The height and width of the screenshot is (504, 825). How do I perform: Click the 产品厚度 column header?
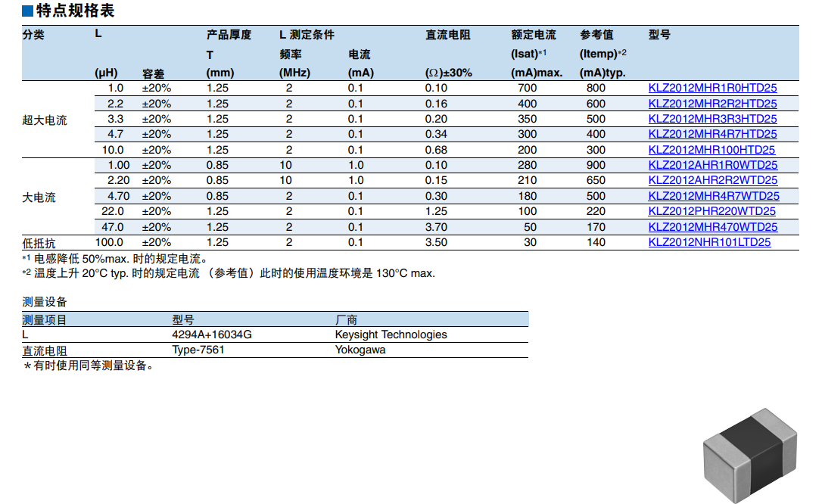click(x=229, y=35)
